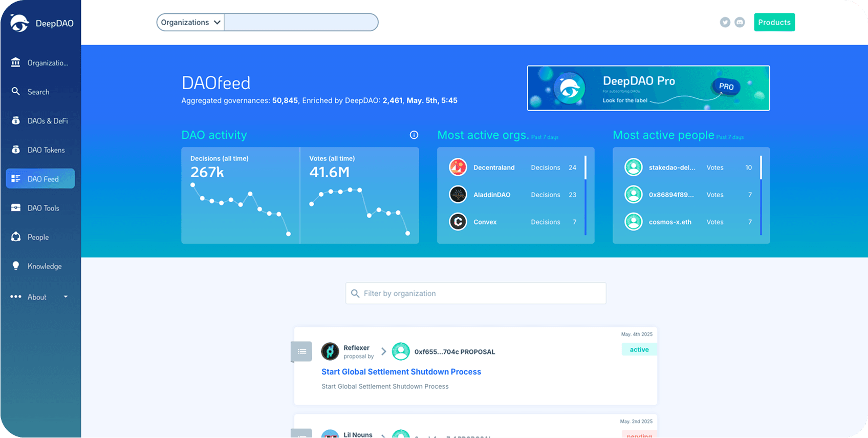Click the Knowledge lightbulb icon
This screenshot has width=868, height=438.
click(16, 266)
